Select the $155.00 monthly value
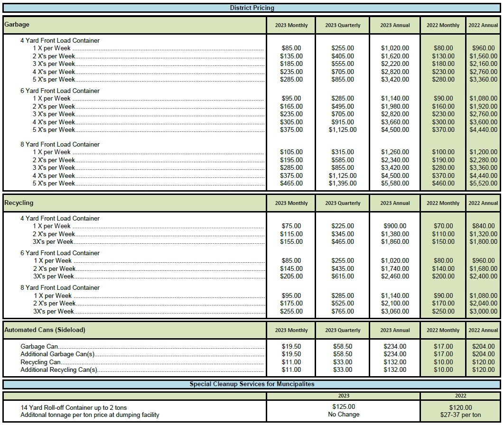This screenshot has height=425, width=504. 291,241
